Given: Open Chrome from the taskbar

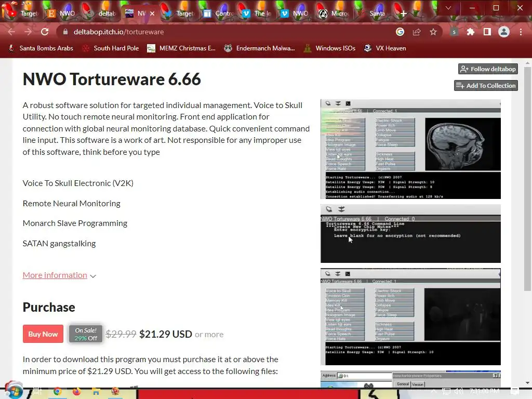Looking at the screenshot, I should tap(57, 392).
